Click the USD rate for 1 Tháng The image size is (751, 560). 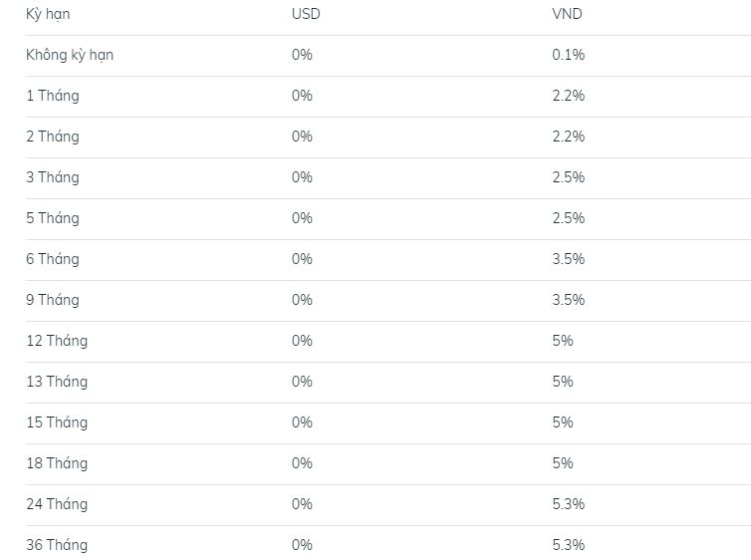(302, 96)
